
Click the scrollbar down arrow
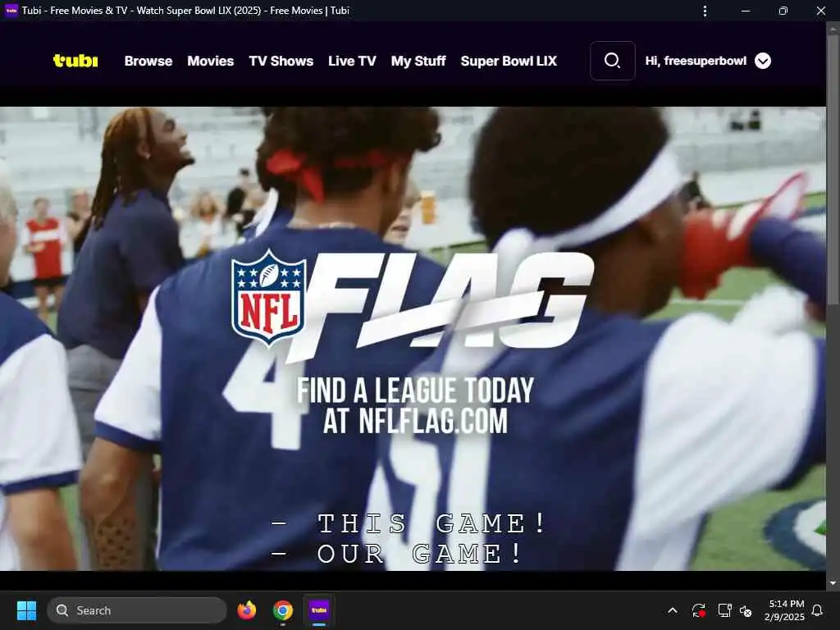pyautogui.click(x=833, y=583)
